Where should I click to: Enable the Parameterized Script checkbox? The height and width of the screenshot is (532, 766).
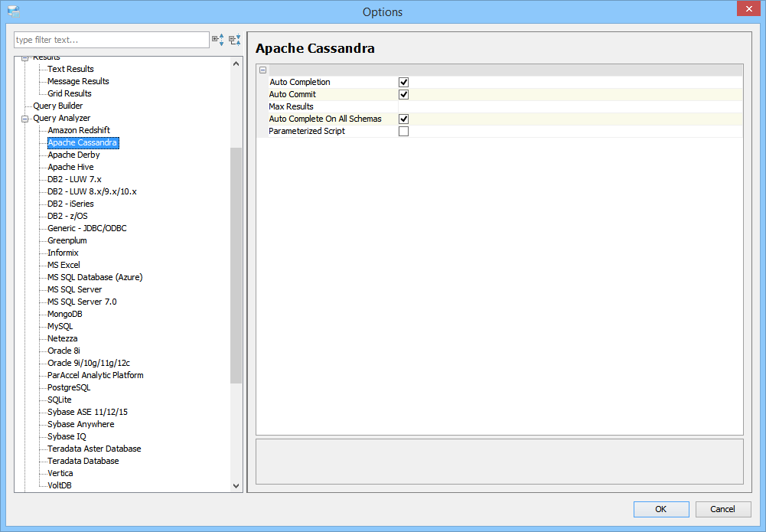pyautogui.click(x=403, y=131)
